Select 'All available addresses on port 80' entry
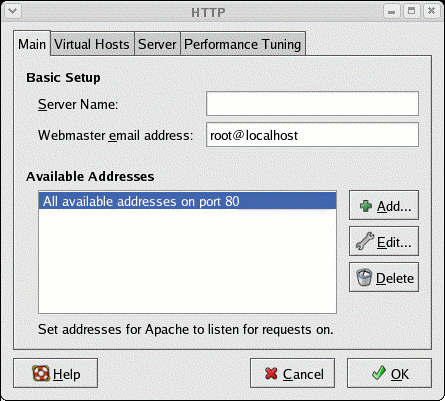 (187, 201)
